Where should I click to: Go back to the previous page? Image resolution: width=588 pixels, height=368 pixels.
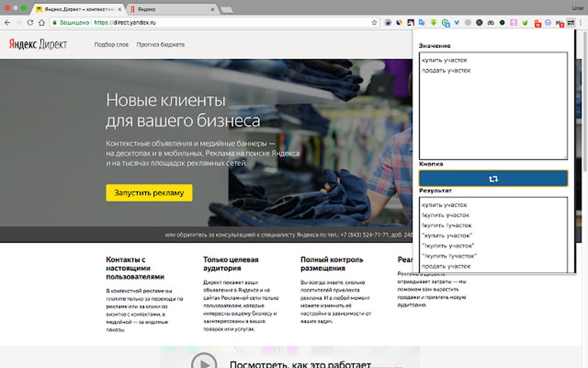7,22
